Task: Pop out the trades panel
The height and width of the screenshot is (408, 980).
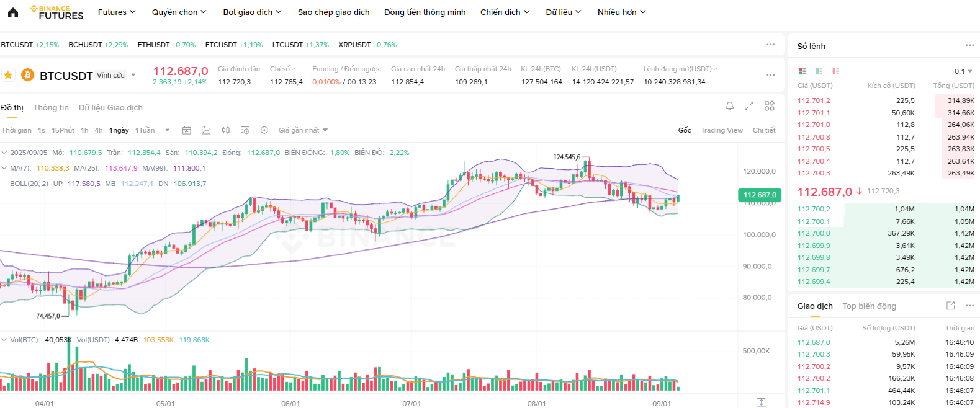Action: coord(950,306)
